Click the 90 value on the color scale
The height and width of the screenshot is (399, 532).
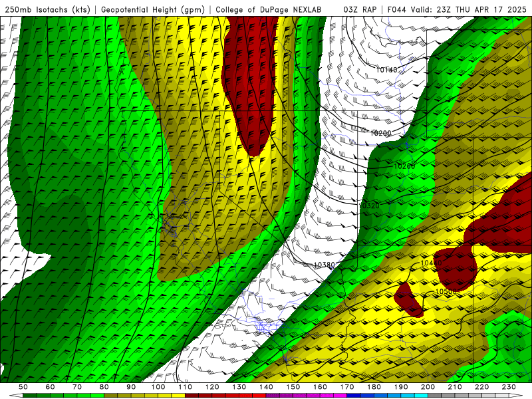131,387
